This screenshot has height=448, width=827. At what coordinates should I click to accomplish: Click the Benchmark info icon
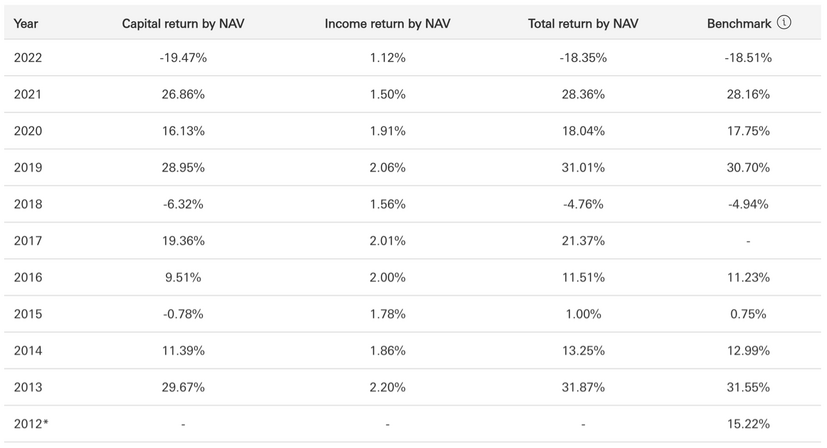(784, 22)
